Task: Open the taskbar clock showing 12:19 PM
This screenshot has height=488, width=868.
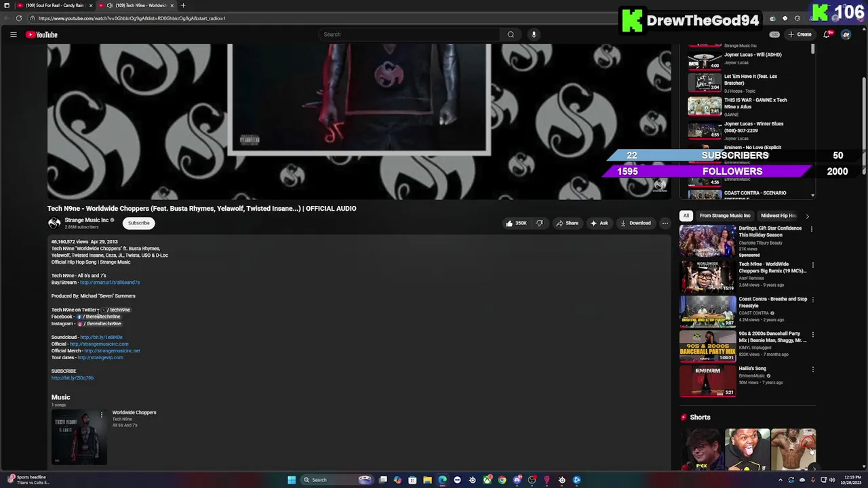Action: [852, 480]
